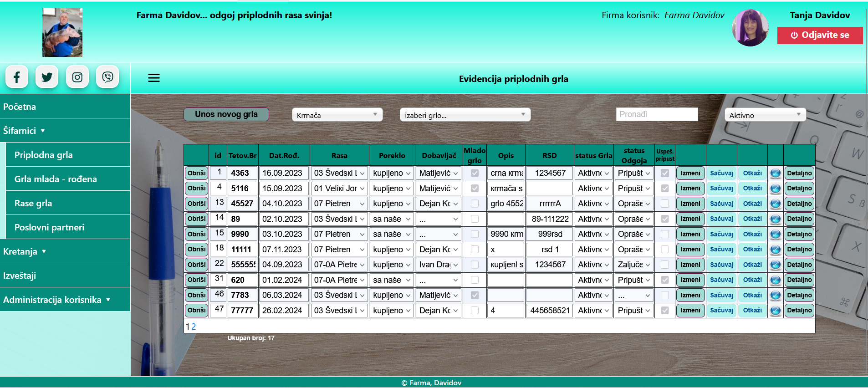868x388 pixels.
Task: Open Priplodna grla in the sidebar
Action: [x=44, y=155]
